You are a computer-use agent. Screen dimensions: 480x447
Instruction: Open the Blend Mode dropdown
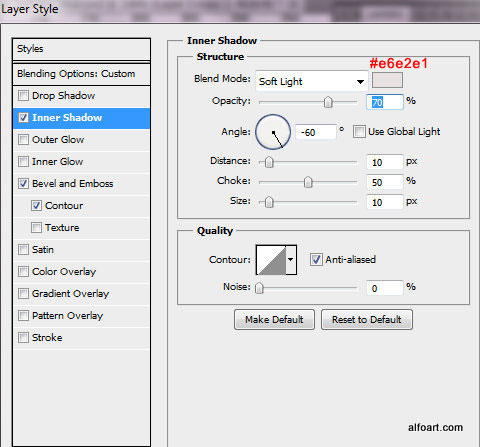tap(312, 81)
